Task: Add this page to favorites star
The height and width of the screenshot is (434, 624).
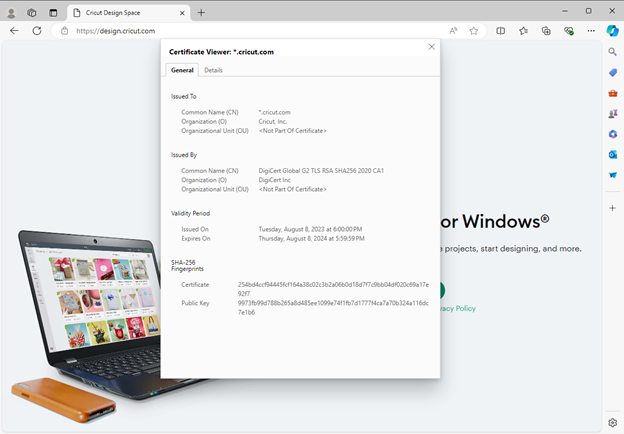Action: coord(474,31)
